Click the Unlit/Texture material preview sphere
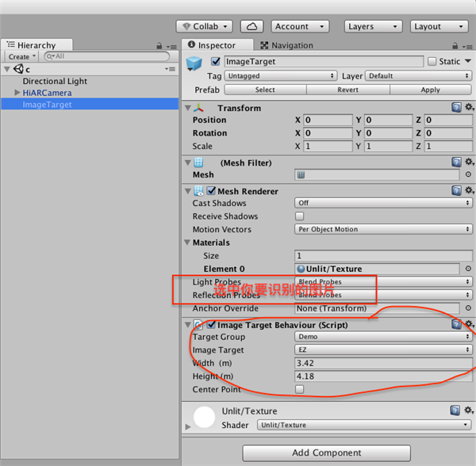This screenshot has height=466, width=476. [205, 418]
